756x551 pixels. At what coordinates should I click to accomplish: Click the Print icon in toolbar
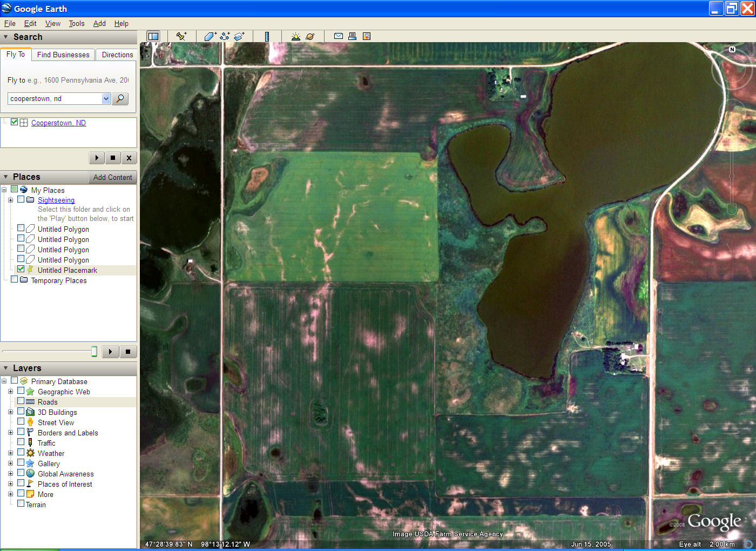[352, 36]
